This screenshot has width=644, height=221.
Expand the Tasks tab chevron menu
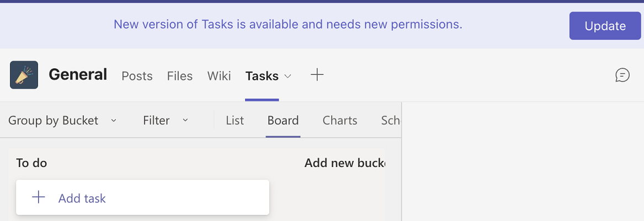pos(288,76)
